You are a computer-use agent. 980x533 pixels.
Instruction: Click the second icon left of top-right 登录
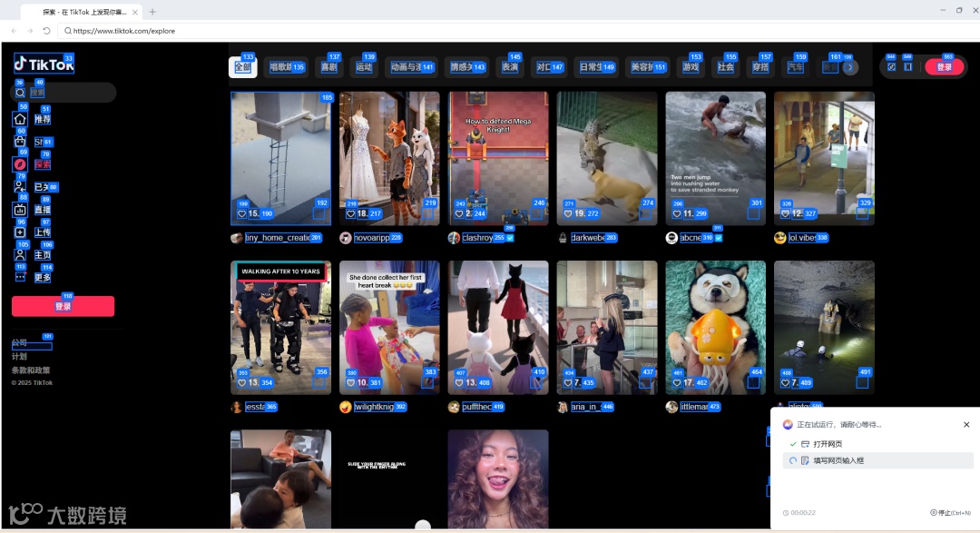(x=908, y=67)
